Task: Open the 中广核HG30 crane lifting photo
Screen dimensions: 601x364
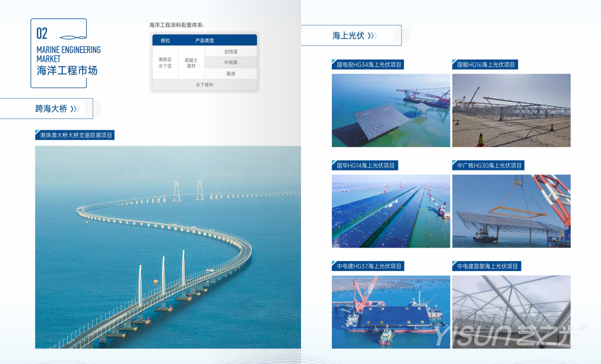Action: (511, 211)
